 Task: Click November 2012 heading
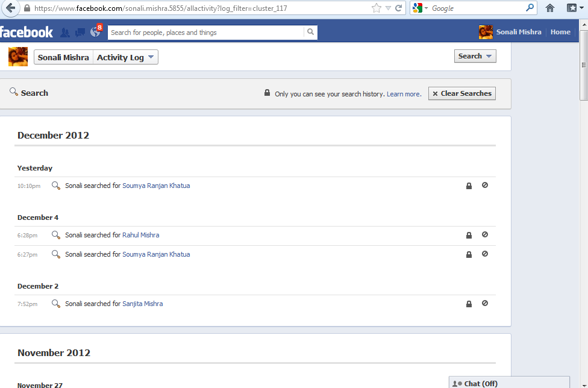click(x=54, y=353)
